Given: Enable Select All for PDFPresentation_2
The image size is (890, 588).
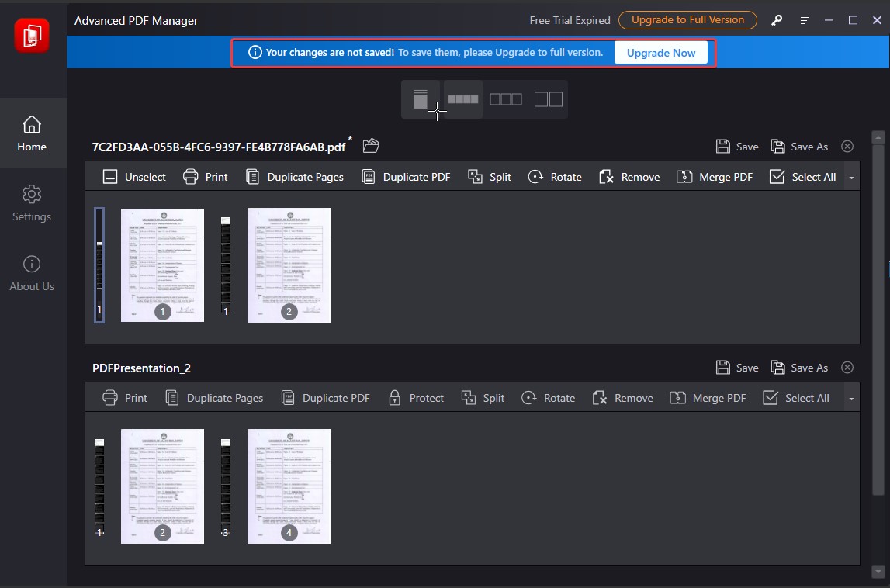Looking at the screenshot, I should coord(797,397).
